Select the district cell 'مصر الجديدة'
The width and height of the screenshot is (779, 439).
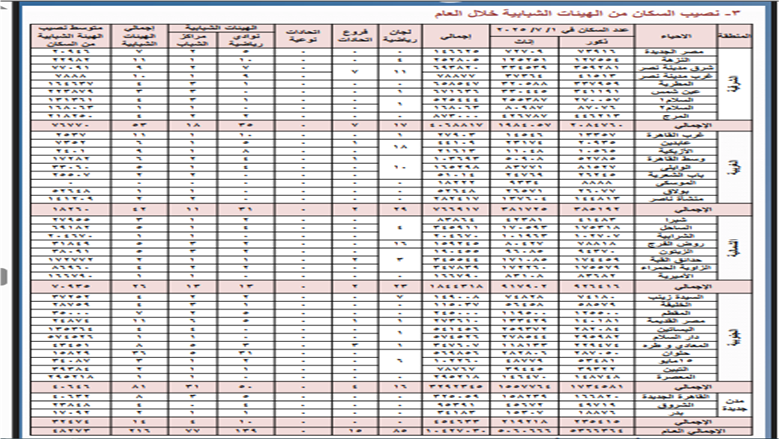point(675,52)
